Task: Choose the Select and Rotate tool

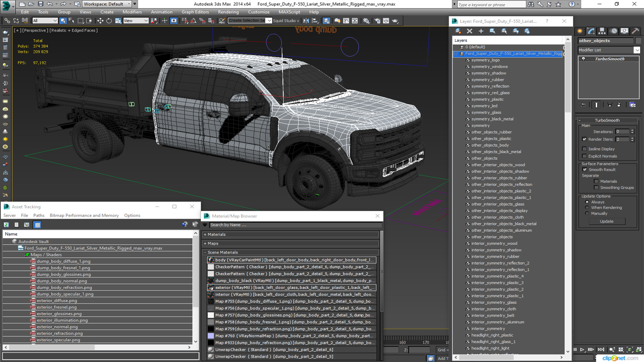Action: [109, 21]
